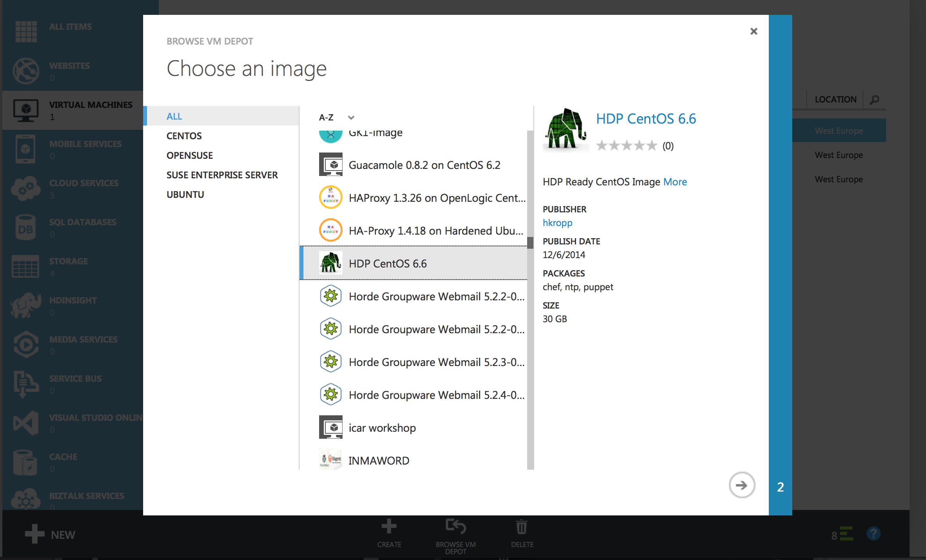Image resolution: width=926 pixels, height=560 pixels.
Task: Close the Choose an image dialog
Action: click(754, 31)
